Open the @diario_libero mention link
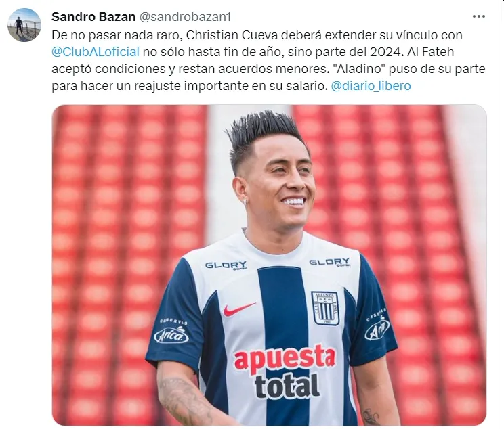 click(x=371, y=86)
